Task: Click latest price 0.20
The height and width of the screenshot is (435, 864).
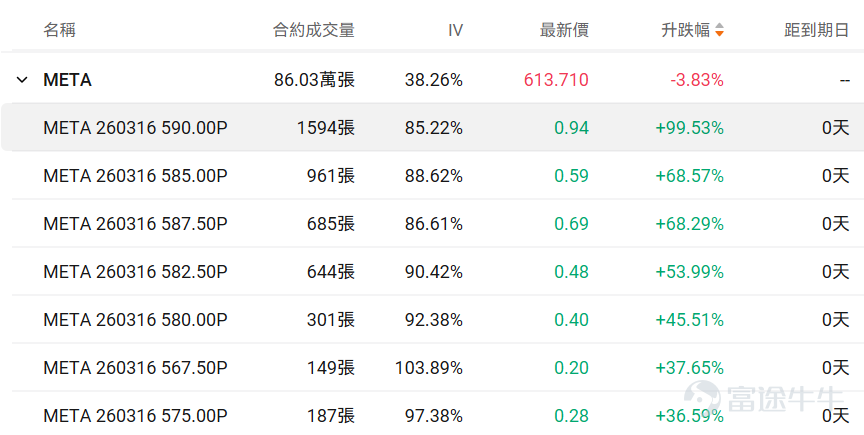Action: 571,368
